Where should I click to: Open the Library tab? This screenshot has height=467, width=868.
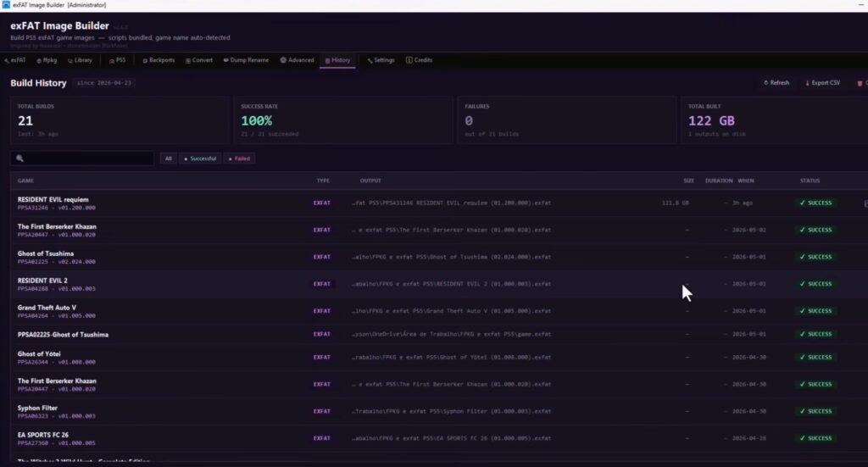[x=81, y=60]
